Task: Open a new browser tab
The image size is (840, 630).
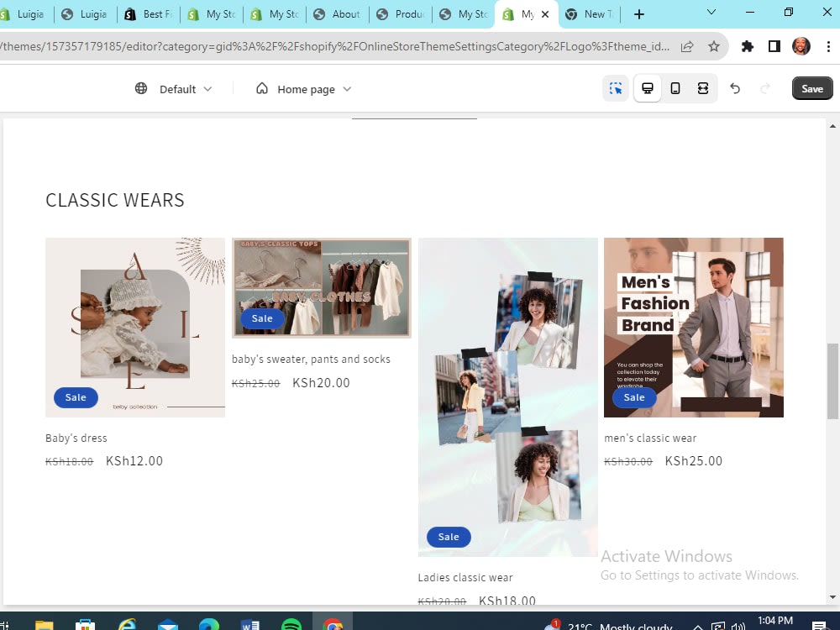Action: pos(638,14)
